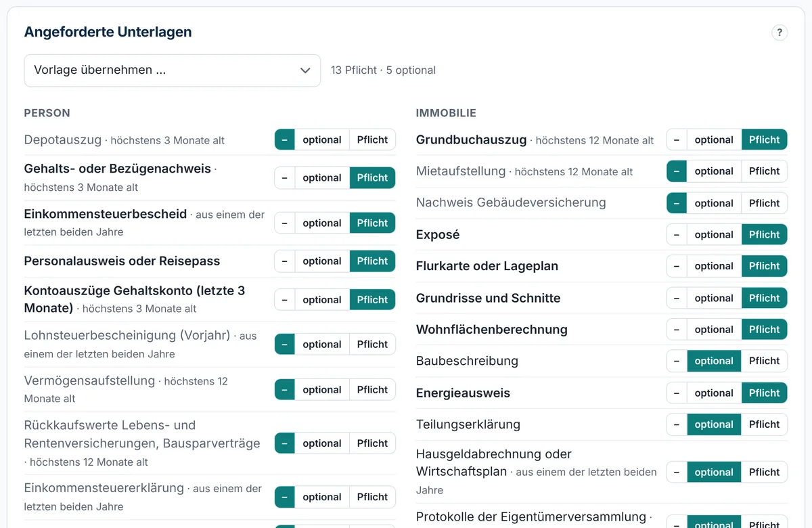Select Pflicht for Exposé
This screenshot has width=812, height=528.
pos(765,235)
